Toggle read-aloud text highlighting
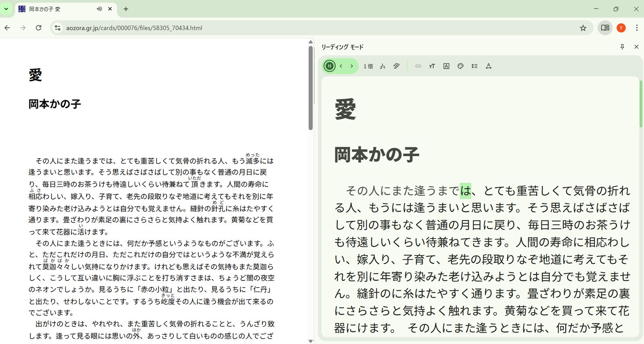 click(x=396, y=66)
